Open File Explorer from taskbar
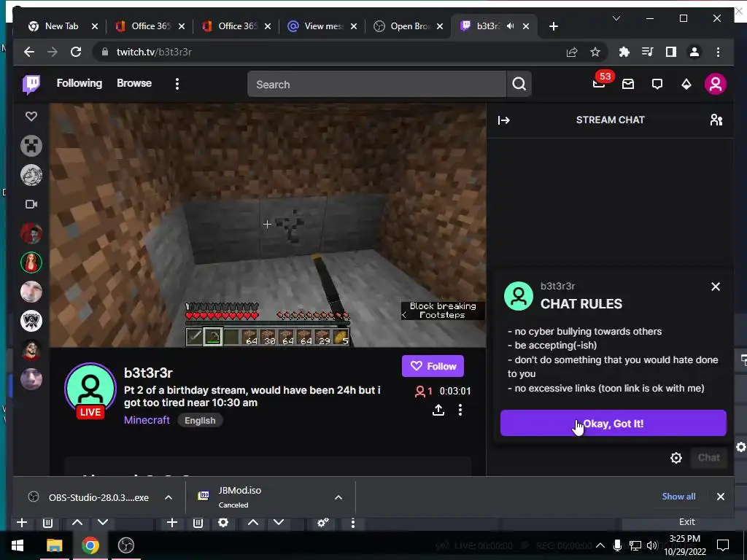 (x=54, y=545)
